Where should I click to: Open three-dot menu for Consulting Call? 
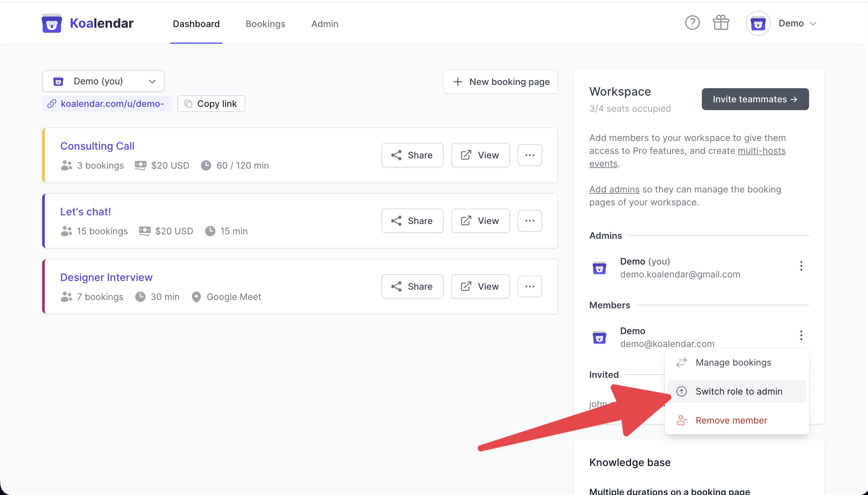pyautogui.click(x=529, y=155)
